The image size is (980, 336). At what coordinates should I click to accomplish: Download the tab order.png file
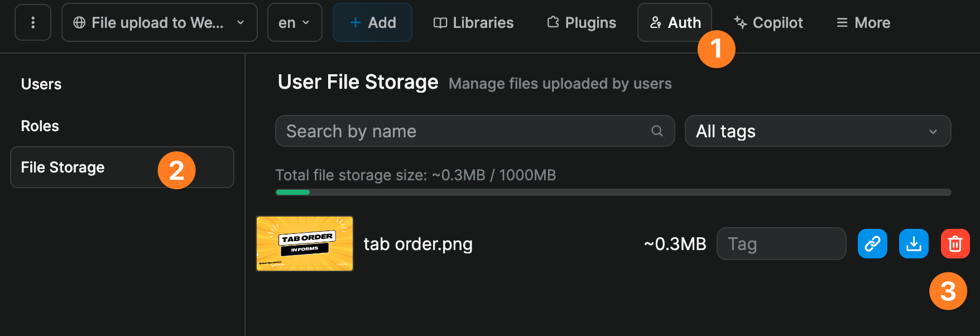point(914,243)
